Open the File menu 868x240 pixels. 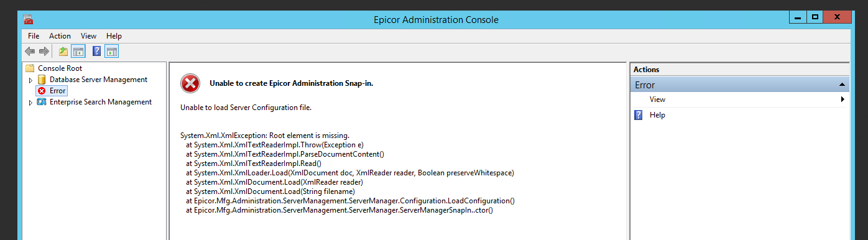pyautogui.click(x=34, y=36)
